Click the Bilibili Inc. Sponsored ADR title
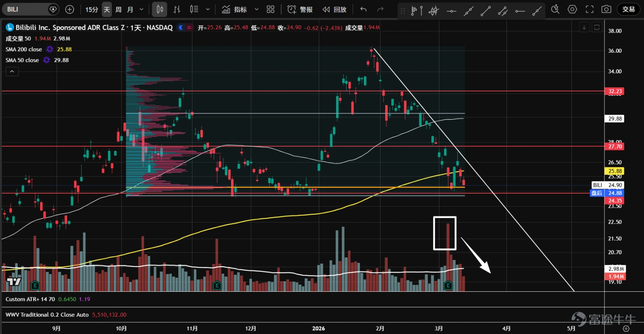The image size is (644, 334). 94,27
